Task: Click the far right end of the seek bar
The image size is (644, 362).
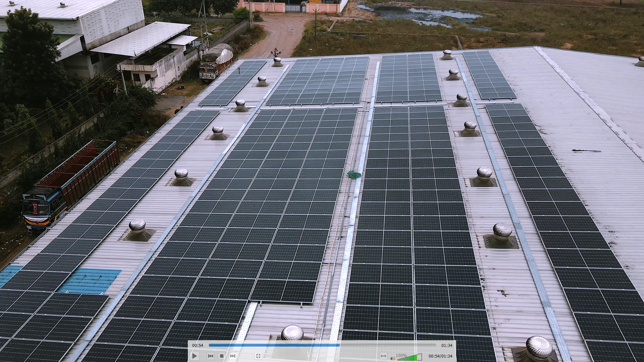Action: coord(435,345)
